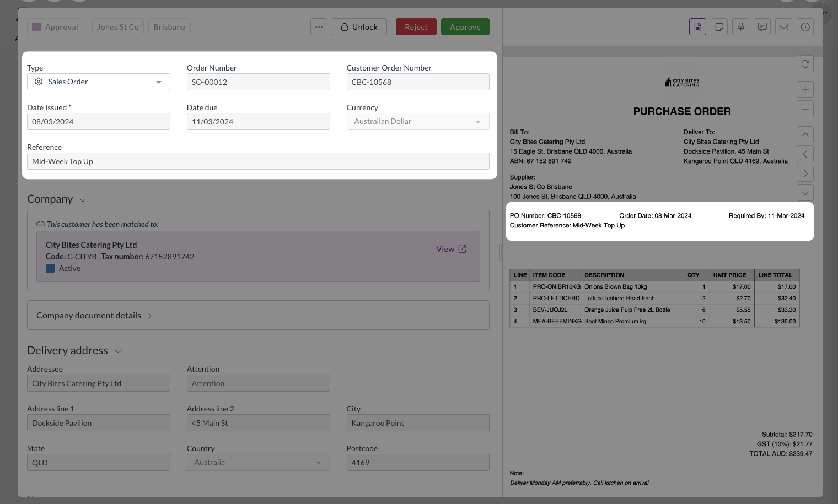Click the Address line 2 field

[258, 423]
